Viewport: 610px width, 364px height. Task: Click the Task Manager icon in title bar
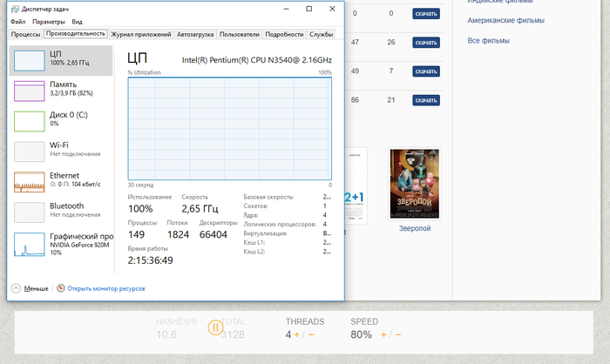pyautogui.click(x=15, y=9)
